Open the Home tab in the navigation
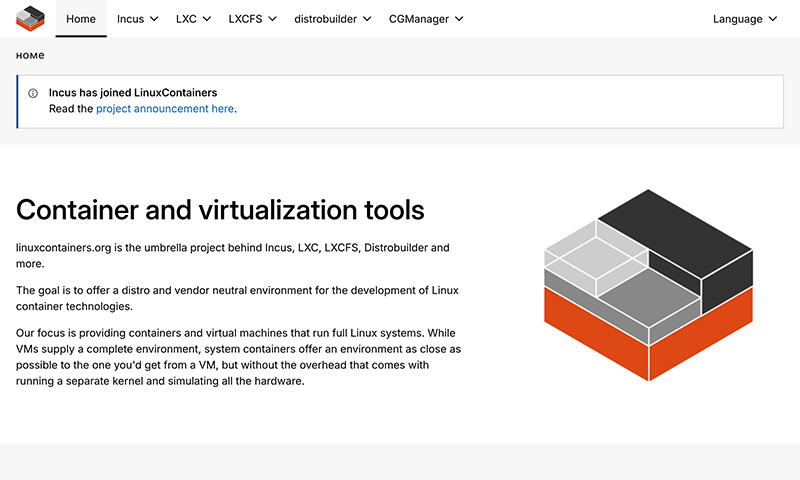 click(81, 19)
